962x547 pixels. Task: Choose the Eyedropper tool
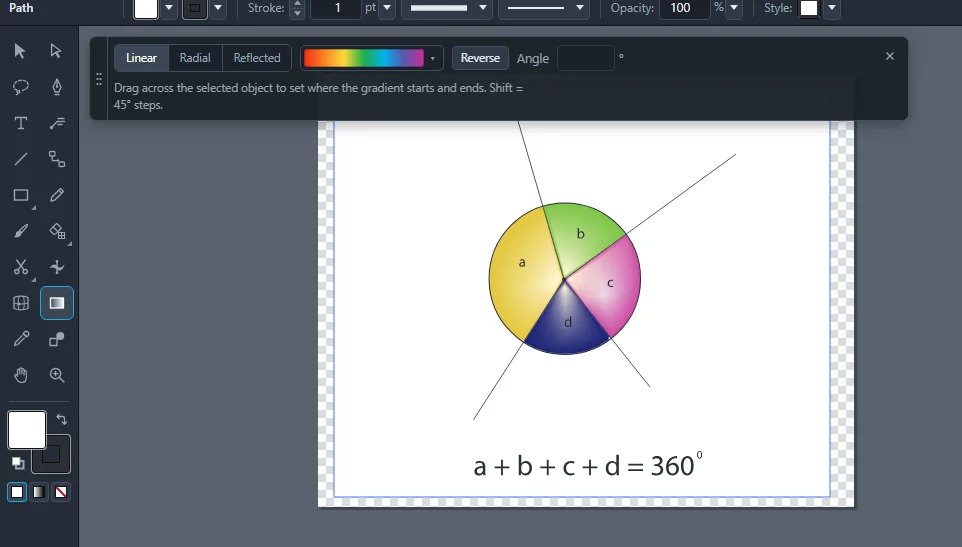tap(21, 339)
